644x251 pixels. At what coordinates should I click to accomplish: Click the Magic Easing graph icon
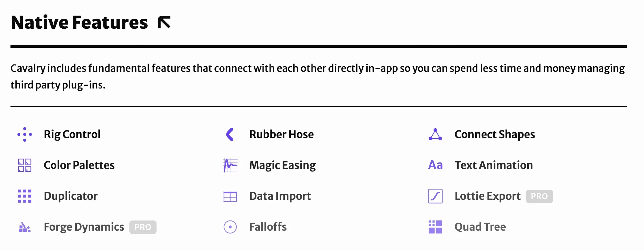230,165
